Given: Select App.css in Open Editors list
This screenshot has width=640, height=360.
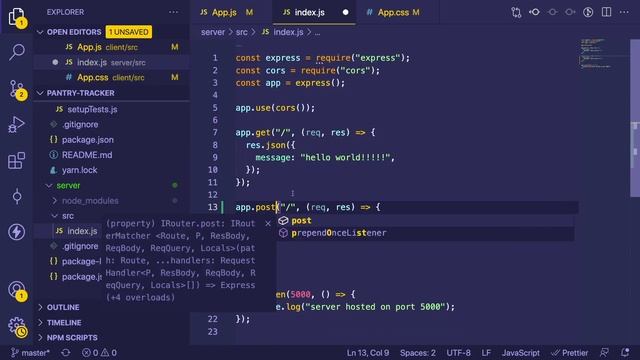Looking at the screenshot, I should tap(112, 78).
